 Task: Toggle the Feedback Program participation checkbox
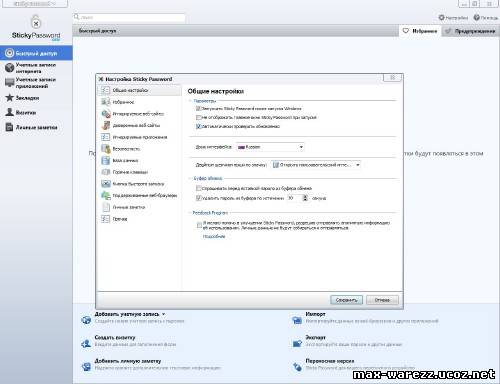pyautogui.click(x=199, y=225)
